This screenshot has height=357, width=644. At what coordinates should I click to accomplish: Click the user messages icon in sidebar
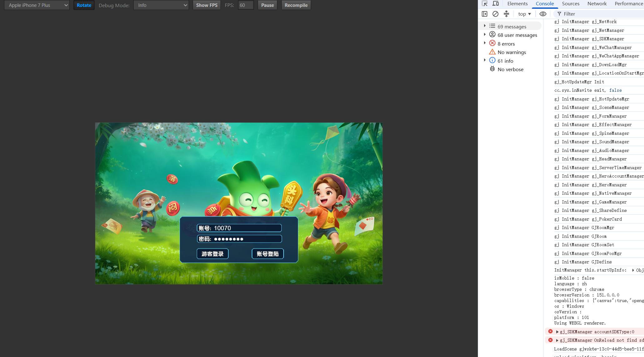[492, 35]
